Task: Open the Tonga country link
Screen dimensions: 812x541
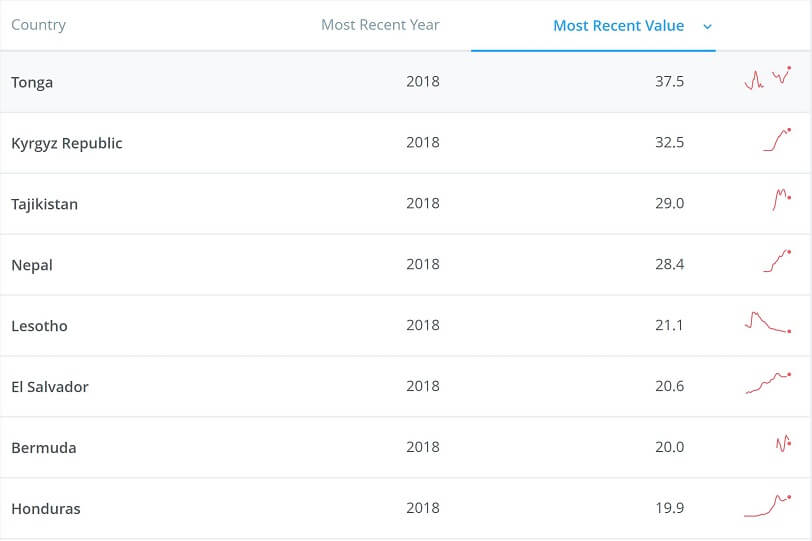Action: tap(32, 82)
